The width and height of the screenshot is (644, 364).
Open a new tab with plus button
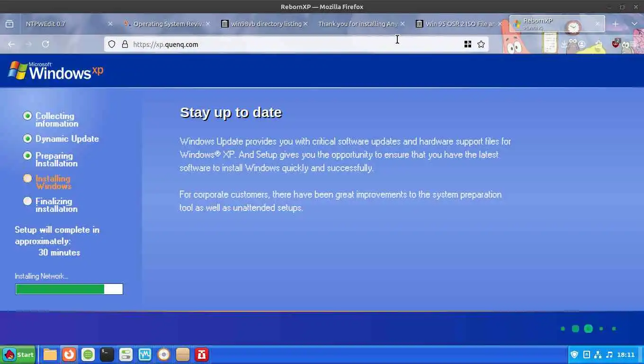pyautogui.click(x=615, y=24)
